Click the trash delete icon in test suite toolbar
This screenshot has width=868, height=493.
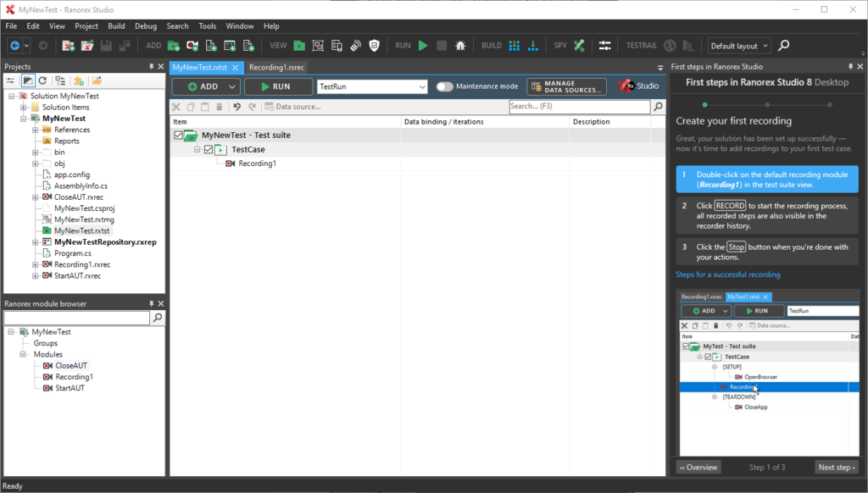tap(220, 107)
